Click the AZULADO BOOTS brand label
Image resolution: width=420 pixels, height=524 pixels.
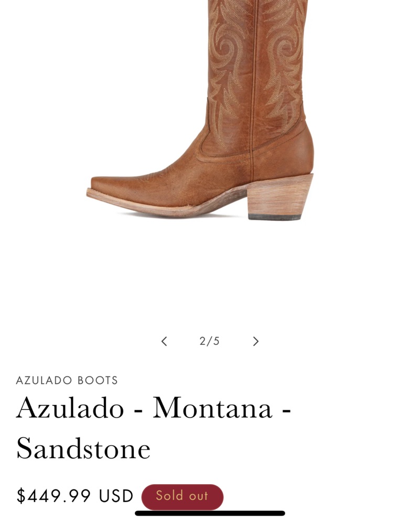(x=67, y=380)
